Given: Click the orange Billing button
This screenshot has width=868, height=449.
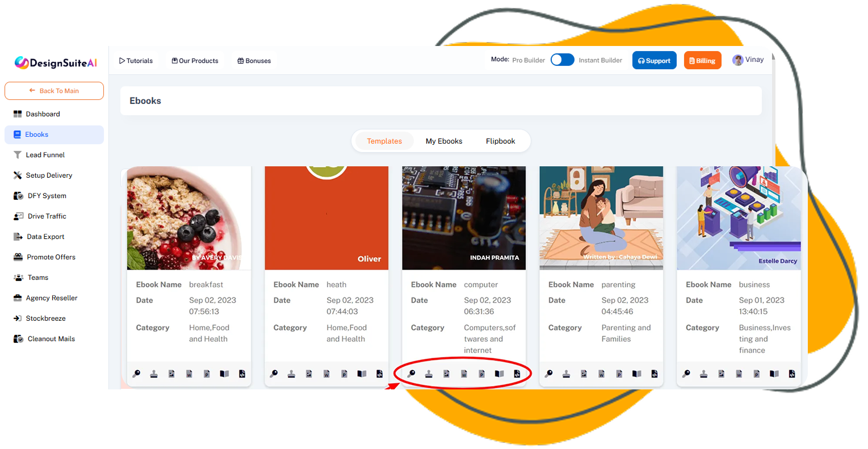Looking at the screenshot, I should click(702, 60).
